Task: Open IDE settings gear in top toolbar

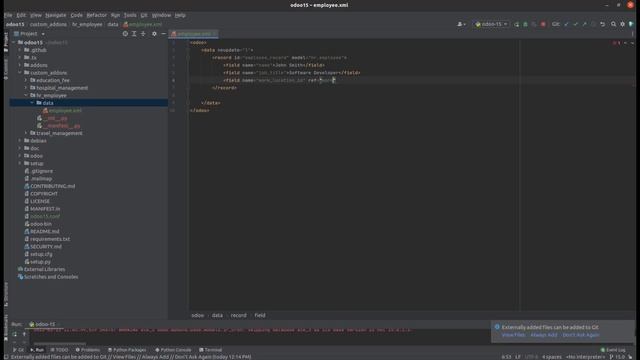Action: click(622, 24)
